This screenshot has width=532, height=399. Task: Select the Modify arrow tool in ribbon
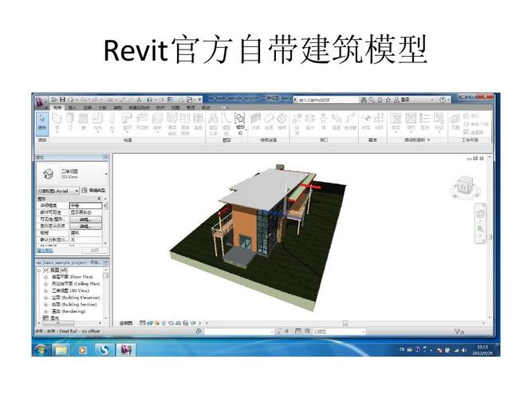42,122
